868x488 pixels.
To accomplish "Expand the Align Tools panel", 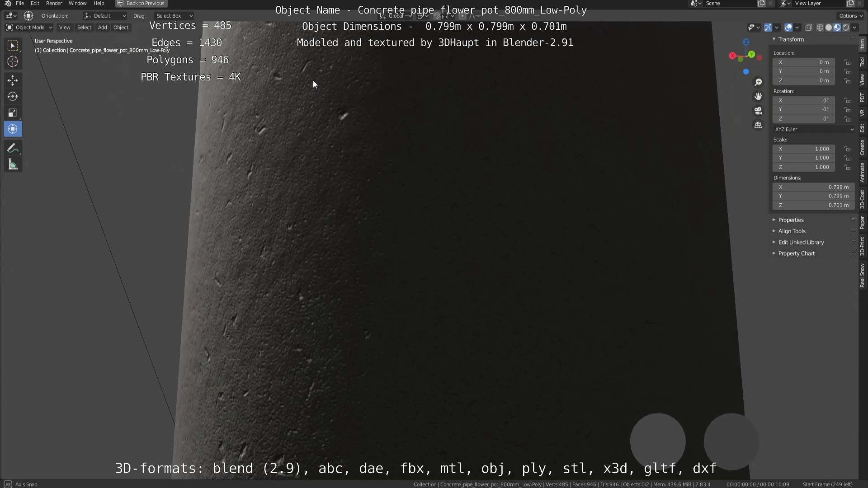I will click(792, 231).
